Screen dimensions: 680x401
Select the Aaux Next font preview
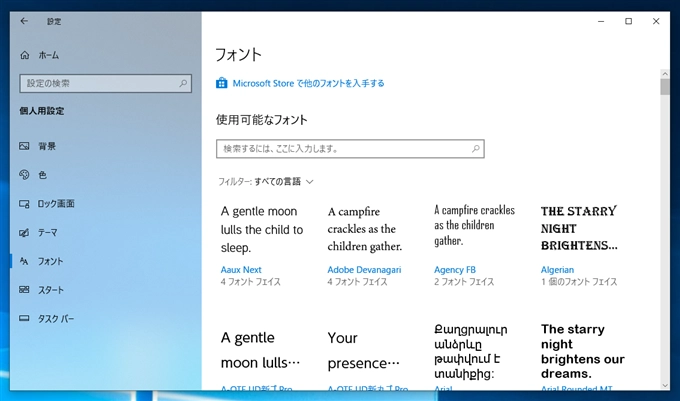(262, 229)
